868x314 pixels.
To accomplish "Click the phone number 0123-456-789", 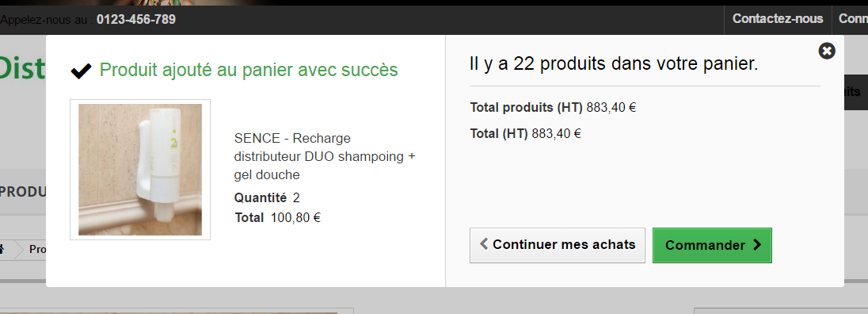I will 136,20.
